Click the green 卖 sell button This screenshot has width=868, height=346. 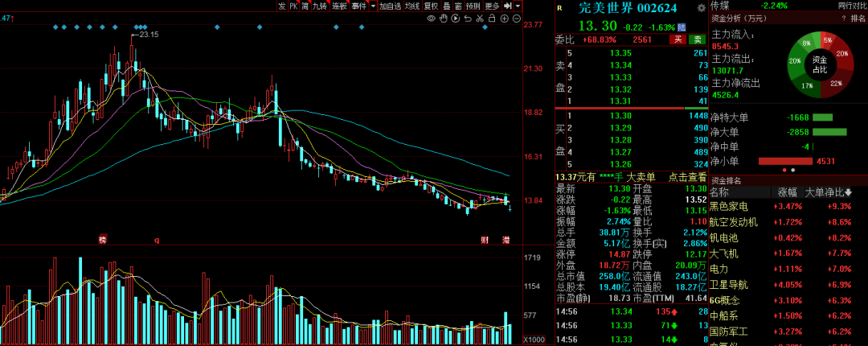tap(698, 39)
